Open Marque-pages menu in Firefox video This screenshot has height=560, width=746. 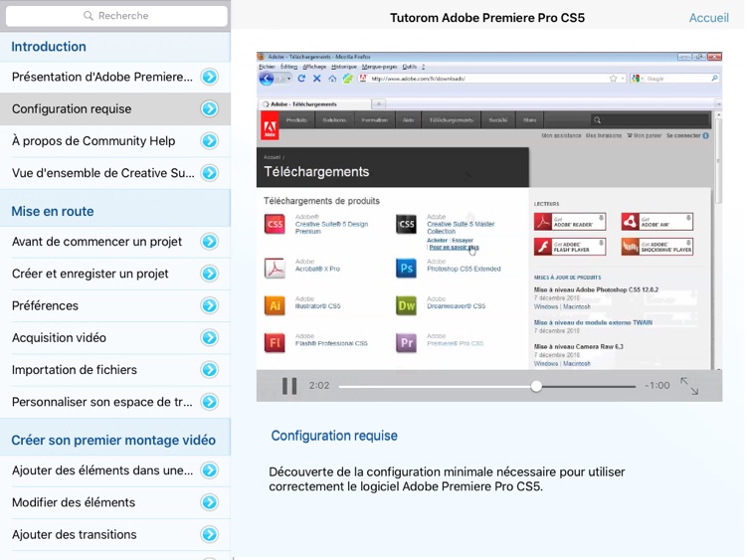pyautogui.click(x=379, y=67)
